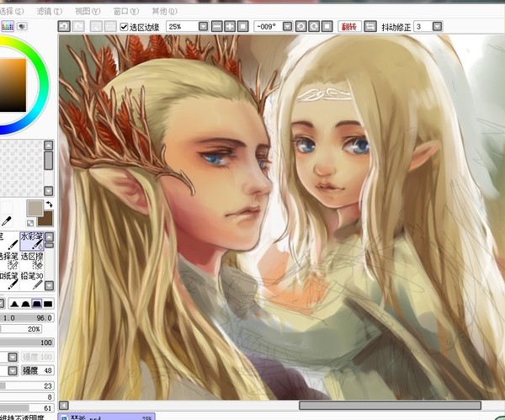Select the eyedropper tool
Viewport: 505px width, 420px height.
pyautogui.click(x=6, y=221)
